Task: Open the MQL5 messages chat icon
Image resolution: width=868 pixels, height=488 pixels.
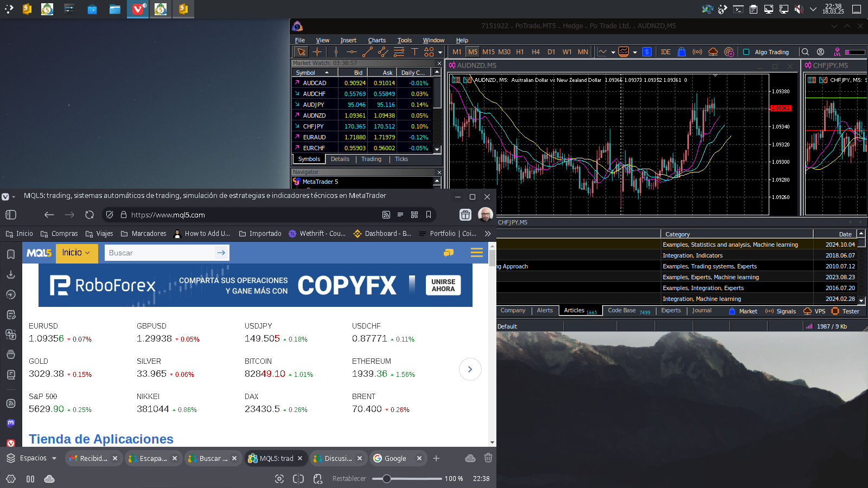Action: (449, 253)
